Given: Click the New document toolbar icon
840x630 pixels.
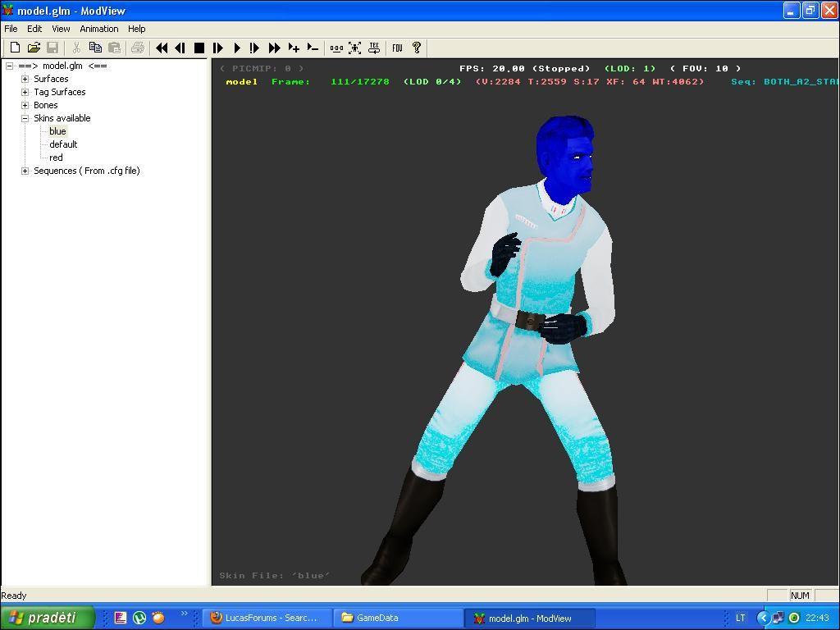Looking at the screenshot, I should pyautogui.click(x=15, y=48).
